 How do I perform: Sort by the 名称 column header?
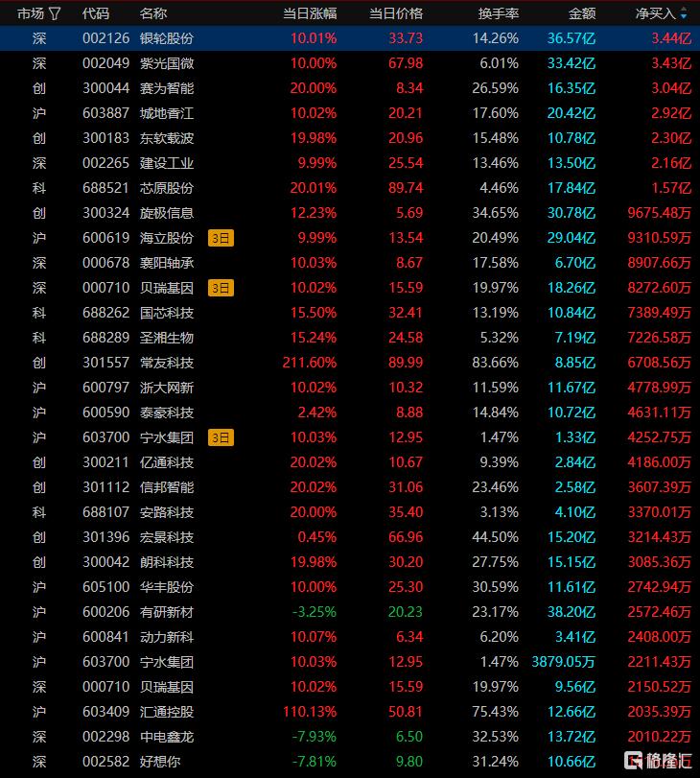[153, 13]
